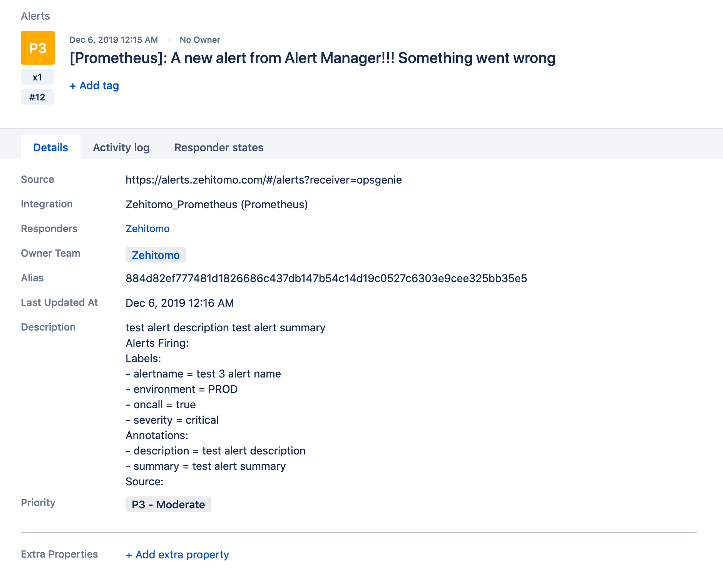Select the Details tab
The image size is (723, 588).
50,147
